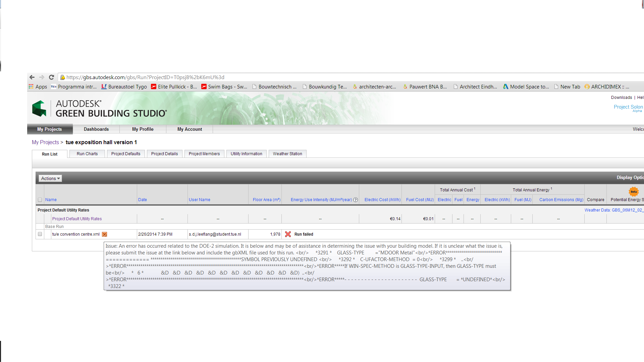Reload the page with the refresh icon
This screenshot has width=644, height=362.
click(x=51, y=77)
